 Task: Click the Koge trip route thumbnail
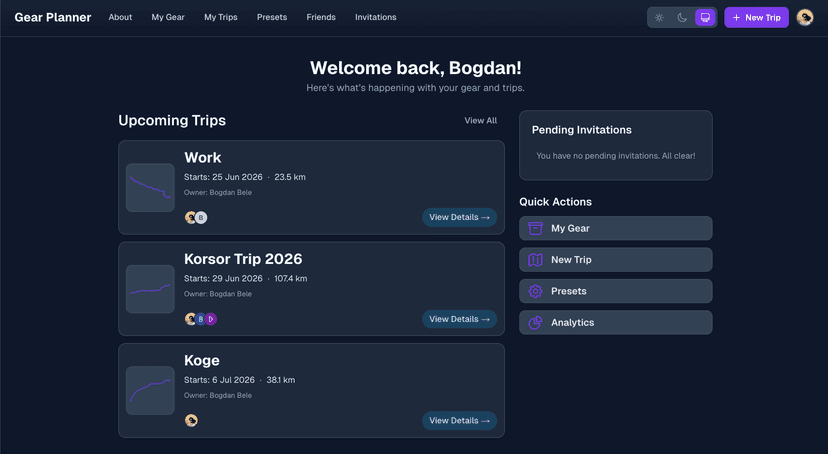click(150, 391)
